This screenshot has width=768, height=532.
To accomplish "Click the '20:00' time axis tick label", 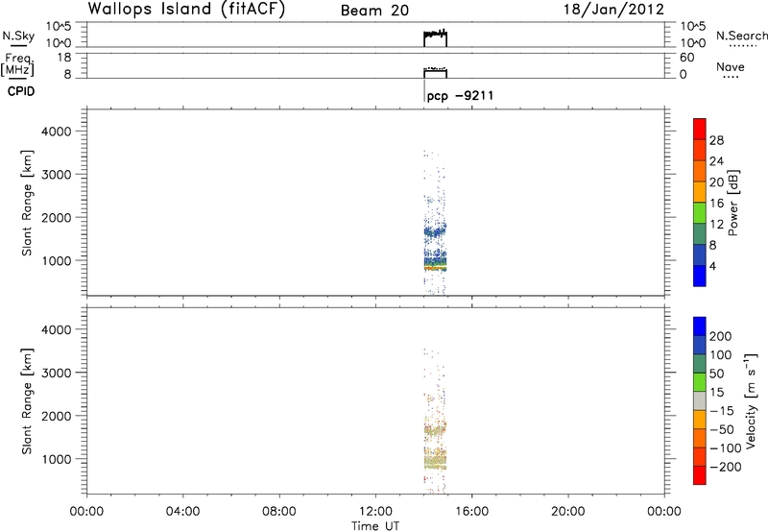I will click(x=567, y=512).
